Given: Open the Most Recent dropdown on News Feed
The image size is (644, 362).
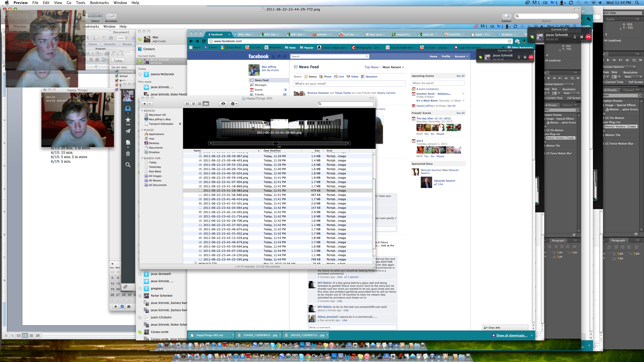Looking at the screenshot, I should pyautogui.click(x=393, y=67).
